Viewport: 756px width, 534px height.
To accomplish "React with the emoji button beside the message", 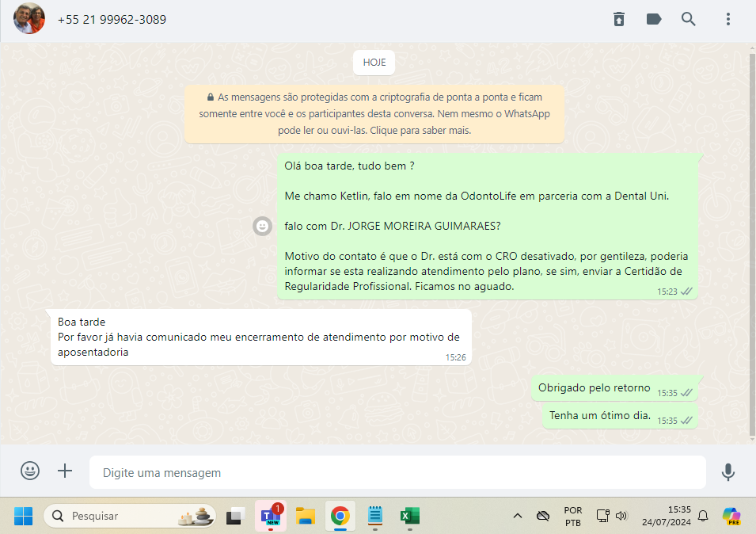I will pyautogui.click(x=262, y=226).
